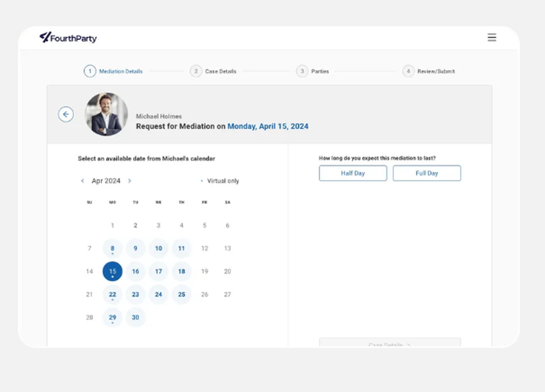
Task: Open Review/Submit step
Action: coord(429,71)
